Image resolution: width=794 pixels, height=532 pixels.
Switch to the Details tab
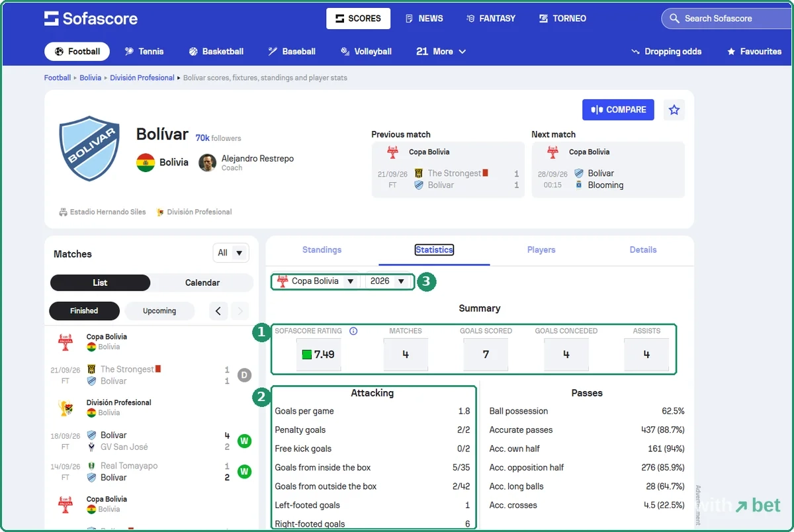643,250
